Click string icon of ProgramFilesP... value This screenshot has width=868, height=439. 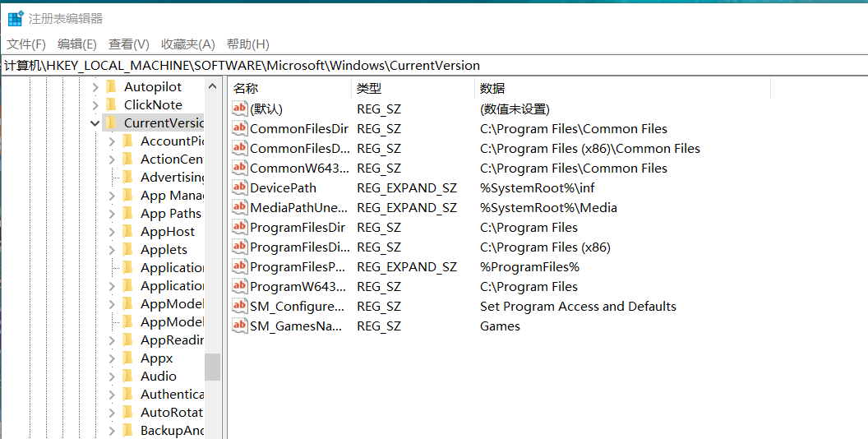[240, 267]
